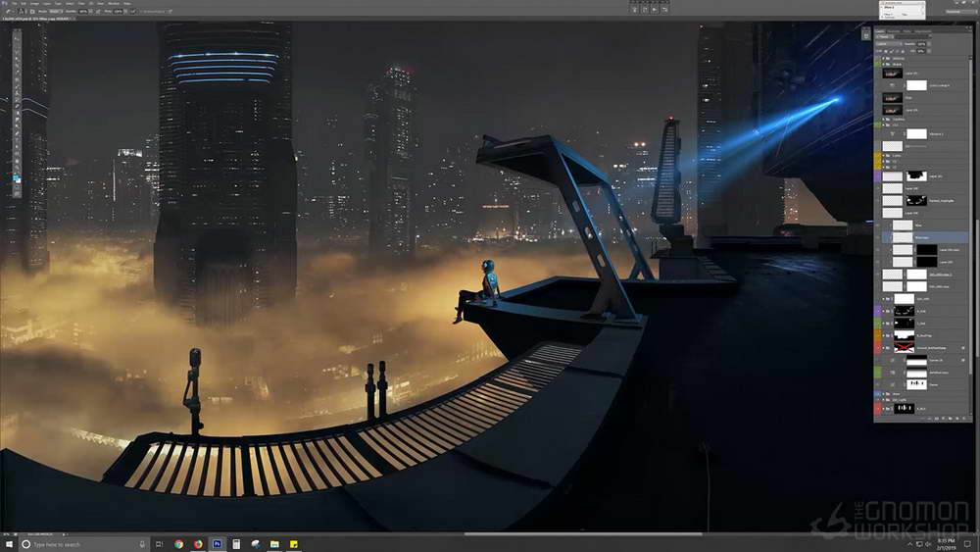Create new fill or adjustment layer
This screenshot has width=980, height=552.
943,419
